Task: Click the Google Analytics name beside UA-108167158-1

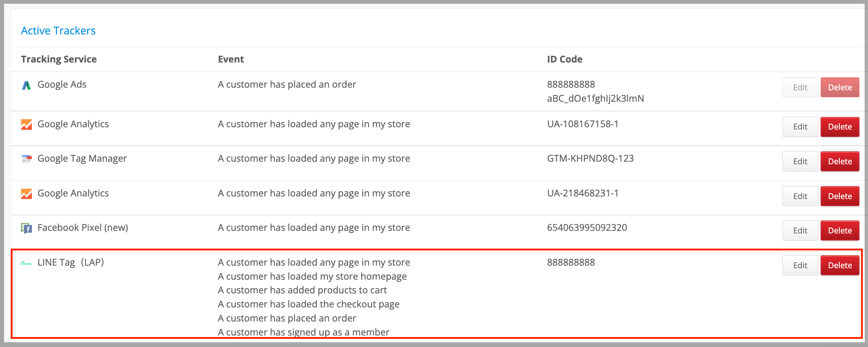Action: point(73,124)
